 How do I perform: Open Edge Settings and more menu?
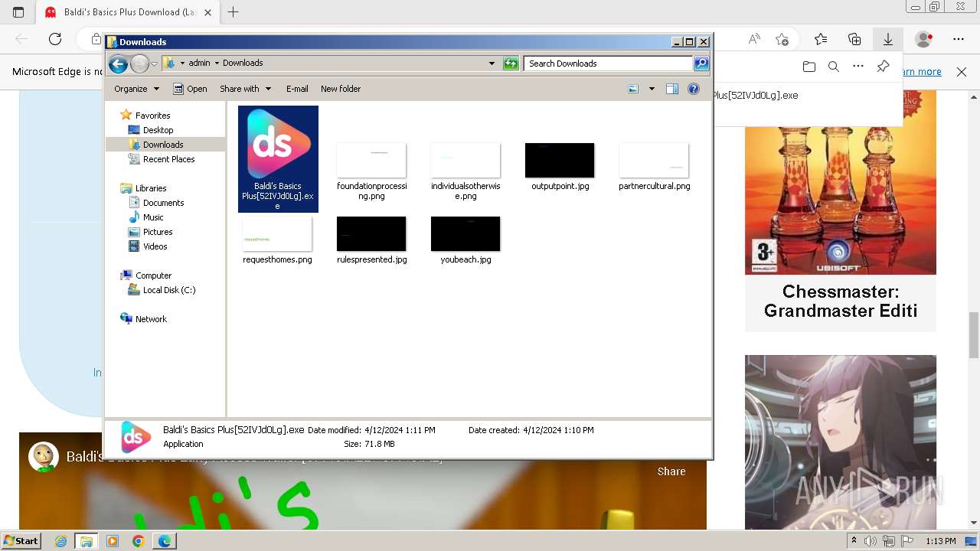pos(959,39)
